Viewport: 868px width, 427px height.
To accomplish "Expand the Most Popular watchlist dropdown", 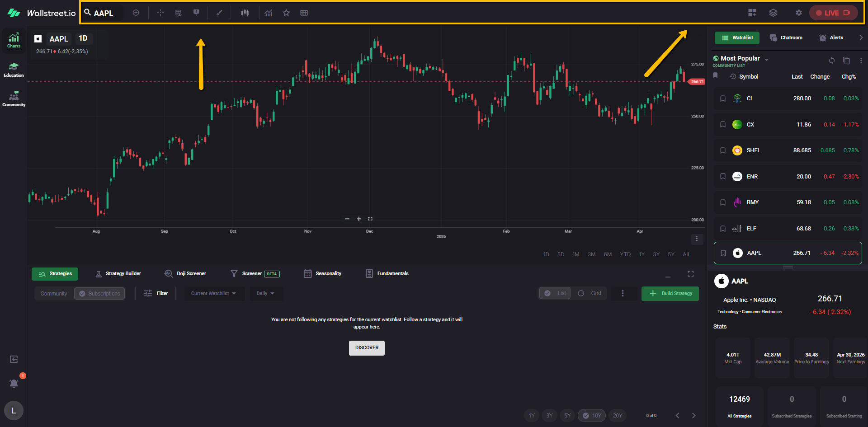I will (x=766, y=60).
